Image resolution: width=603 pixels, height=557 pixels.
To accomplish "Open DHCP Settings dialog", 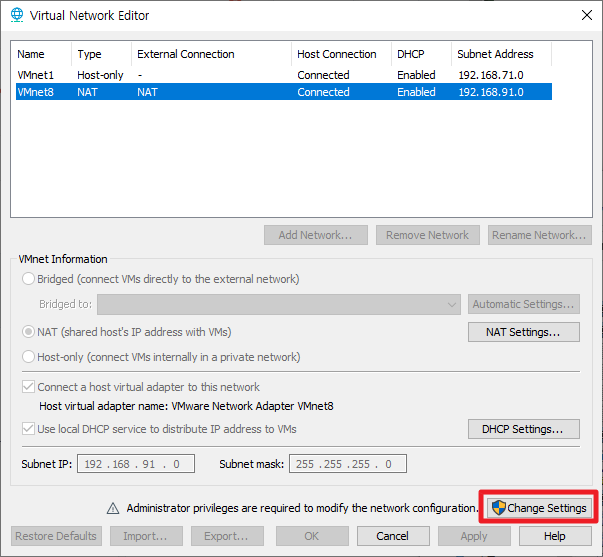I will [x=523, y=429].
